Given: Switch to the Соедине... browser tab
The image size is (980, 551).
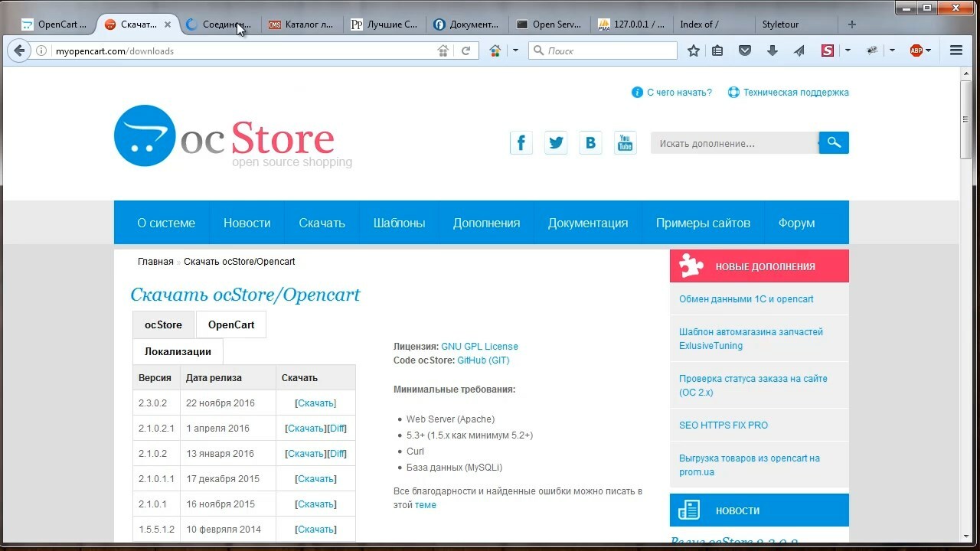Looking at the screenshot, I should point(218,24).
